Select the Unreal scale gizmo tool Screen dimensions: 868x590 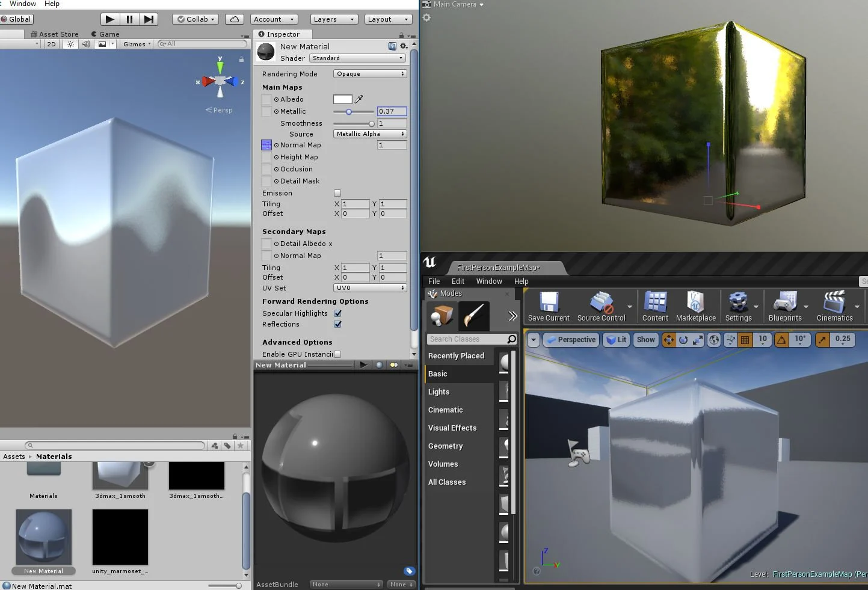(698, 340)
